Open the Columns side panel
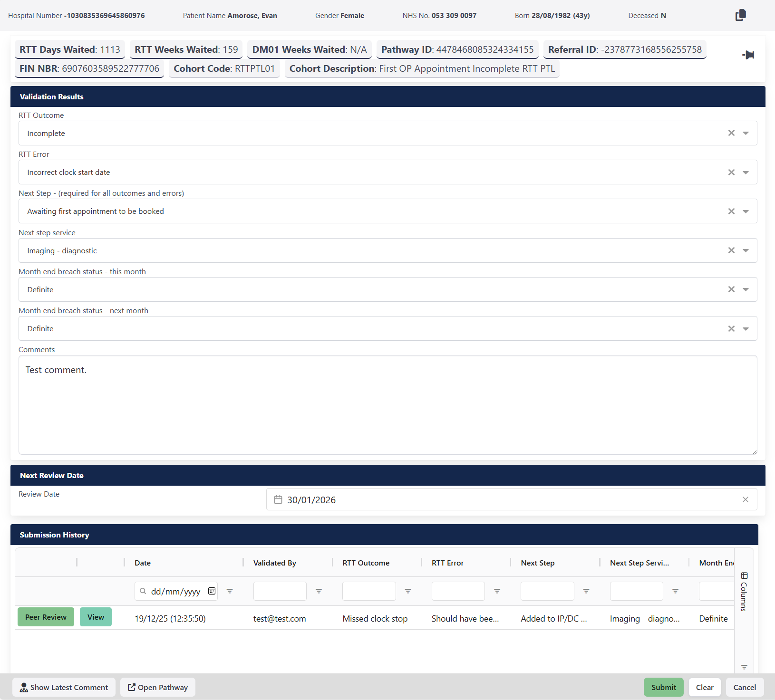The height and width of the screenshot is (700, 775). [744, 592]
